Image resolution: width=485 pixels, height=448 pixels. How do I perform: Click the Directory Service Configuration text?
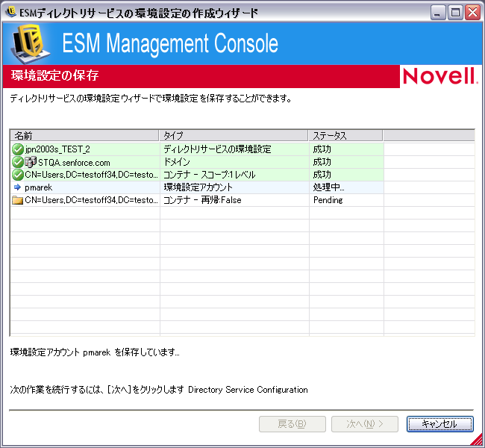248,390
